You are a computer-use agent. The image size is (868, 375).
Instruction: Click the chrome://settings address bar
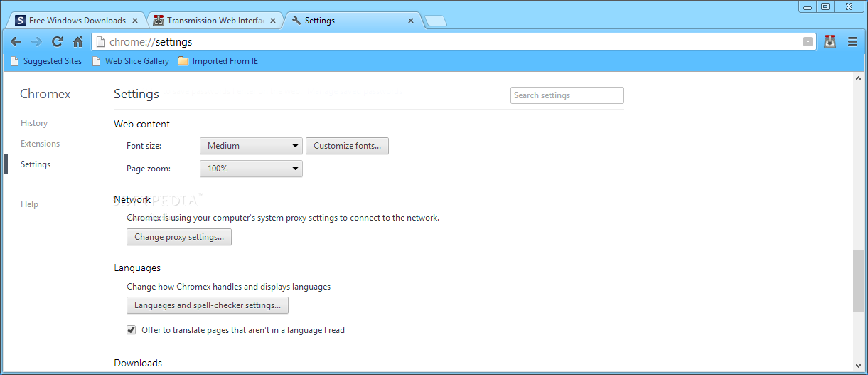pyautogui.click(x=455, y=42)
